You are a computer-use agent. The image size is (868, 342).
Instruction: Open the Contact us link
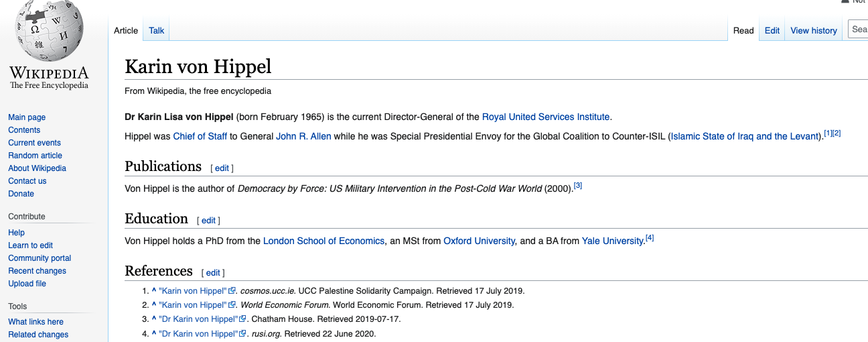coord(27,181)
